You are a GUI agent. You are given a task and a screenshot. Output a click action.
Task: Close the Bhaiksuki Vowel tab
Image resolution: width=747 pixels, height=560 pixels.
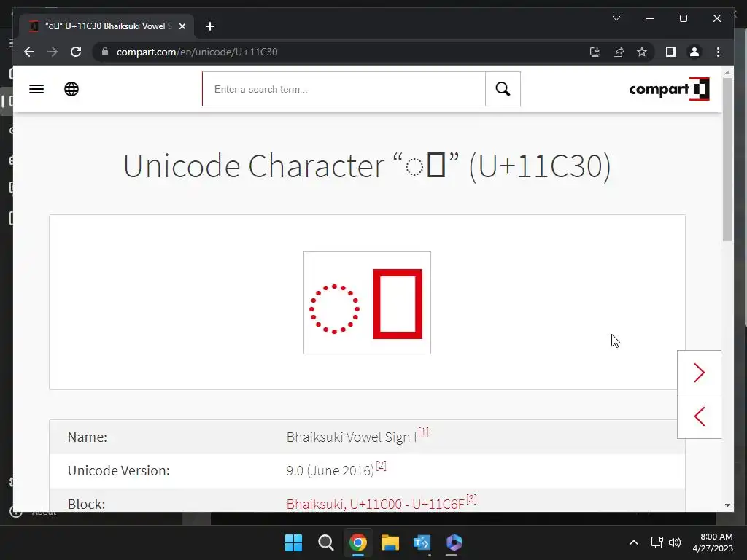[x=182, y=26]
